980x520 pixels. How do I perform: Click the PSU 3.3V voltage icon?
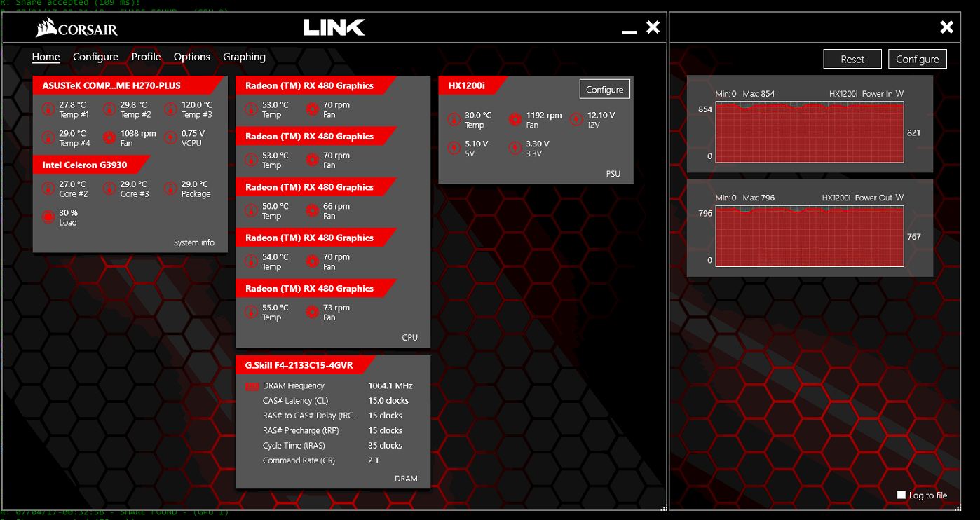click(x=515, y=149)
